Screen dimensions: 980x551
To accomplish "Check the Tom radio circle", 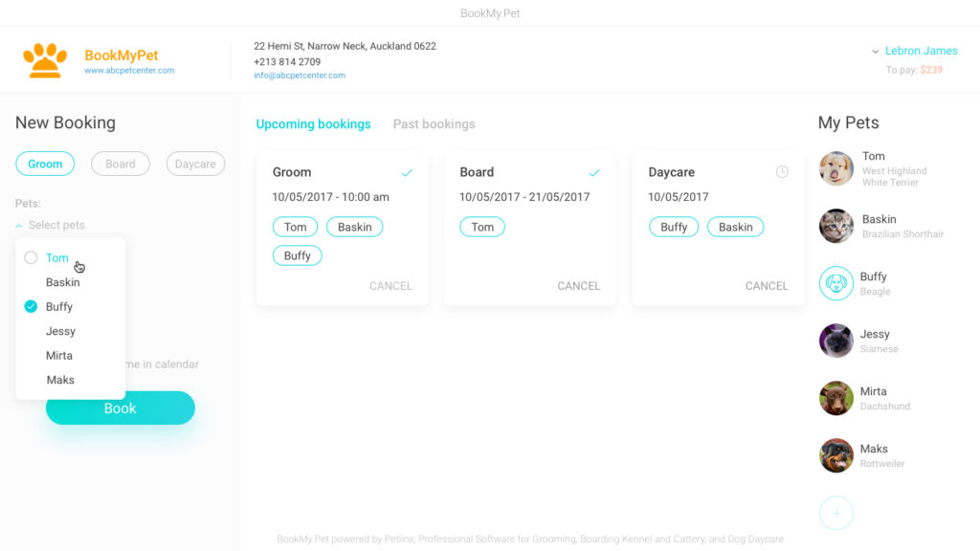I will point(31,257).
